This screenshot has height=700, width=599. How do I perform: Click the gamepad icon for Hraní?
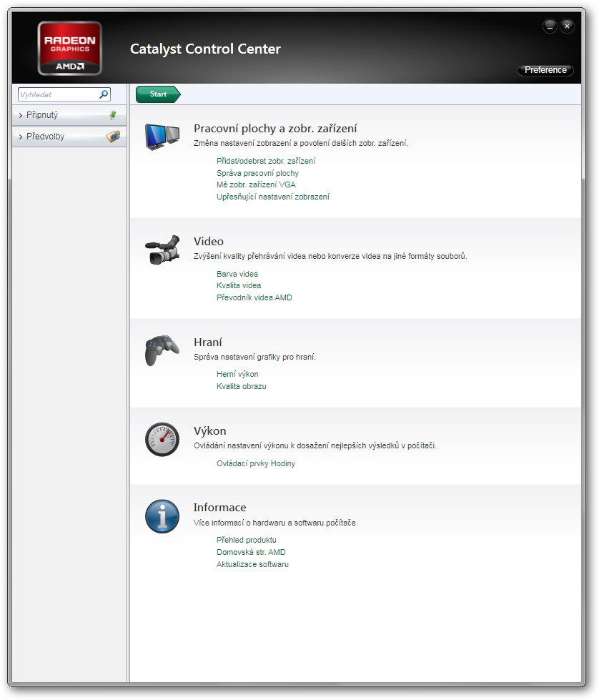[x=162, y=350]
